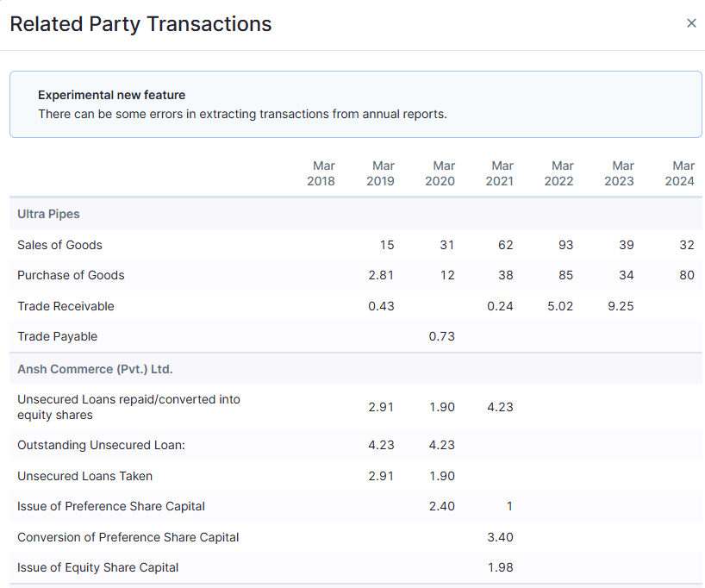Select the Mar 2019 column header
The image size is (705, 588).
point(380,173)
